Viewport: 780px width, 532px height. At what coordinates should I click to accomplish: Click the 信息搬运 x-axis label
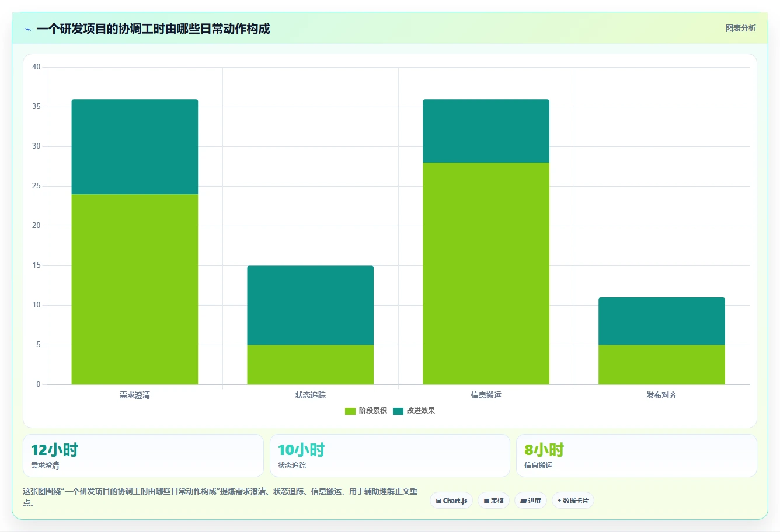coord(486,395)
